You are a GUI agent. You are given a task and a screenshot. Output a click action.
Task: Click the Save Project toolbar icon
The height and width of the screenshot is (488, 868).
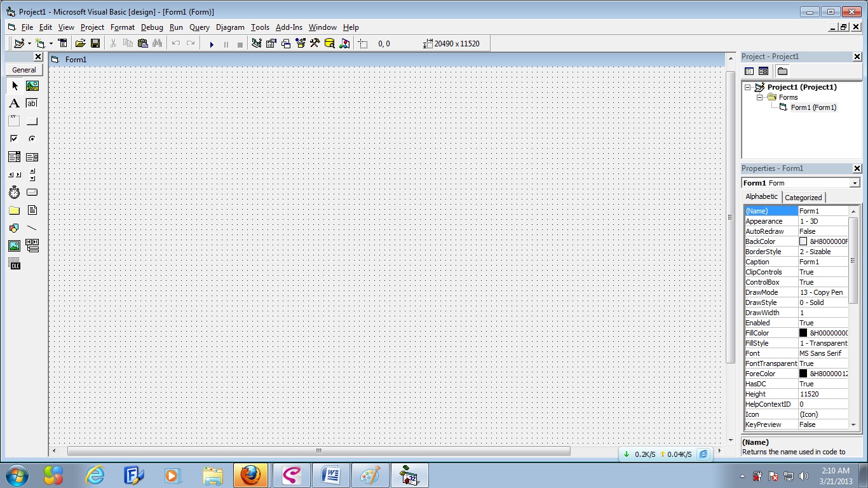pyautogui.click(x=95, y=43)
